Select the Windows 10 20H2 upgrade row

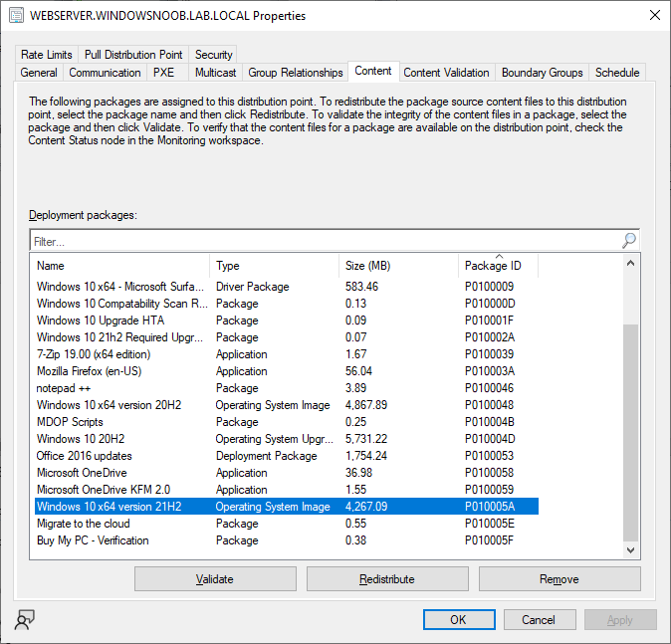[287, 439]
